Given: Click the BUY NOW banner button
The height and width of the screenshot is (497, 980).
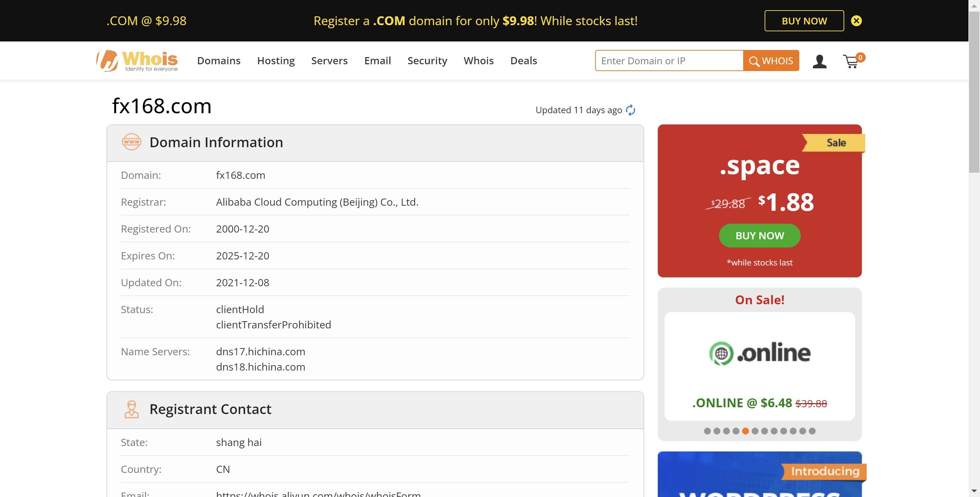Looking at the screenshot, I should (804, 21).
